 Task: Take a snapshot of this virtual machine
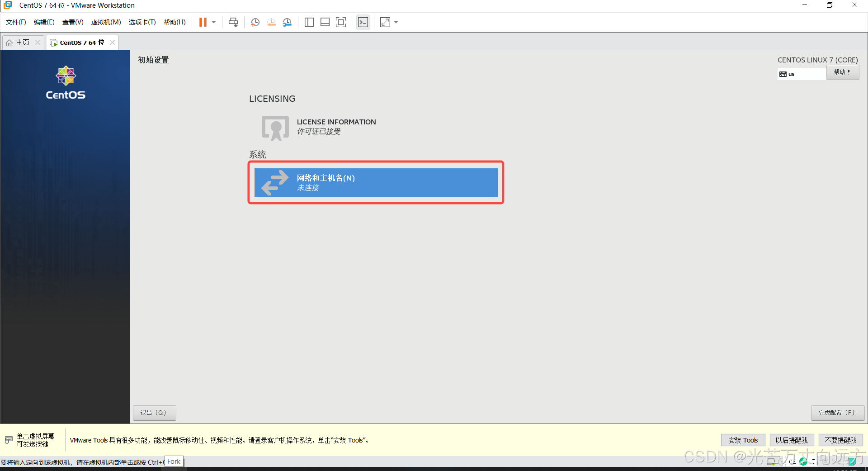tap(255, 22)
